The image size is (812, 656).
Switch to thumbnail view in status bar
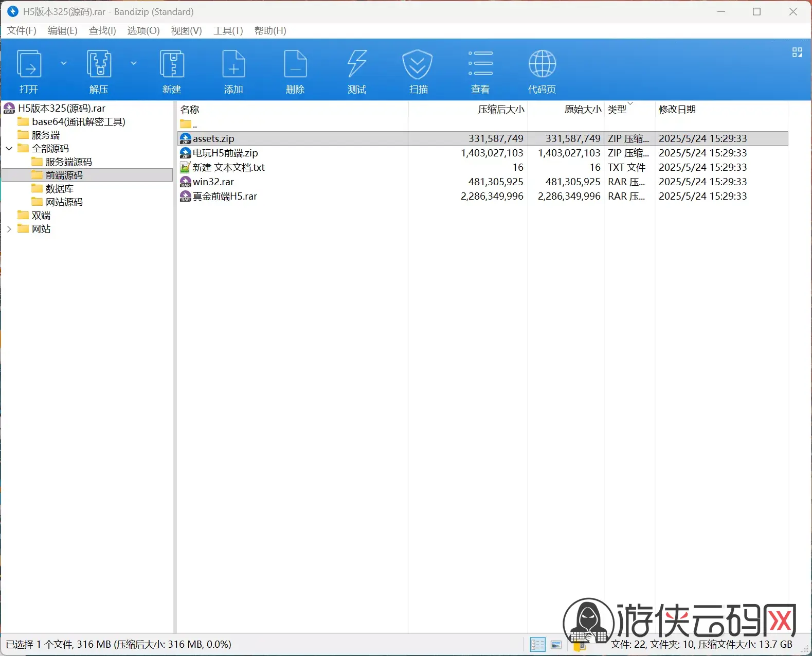click(x=556, y=645)
